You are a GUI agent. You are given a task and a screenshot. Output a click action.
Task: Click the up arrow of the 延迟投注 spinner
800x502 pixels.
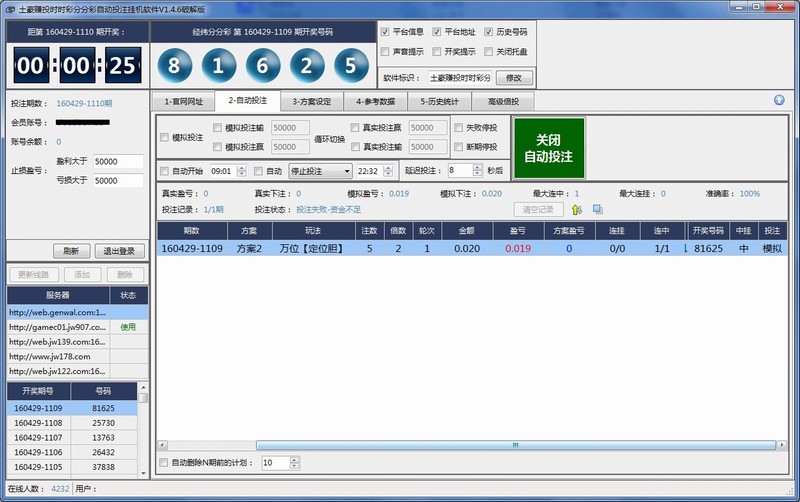pos(478,167)
